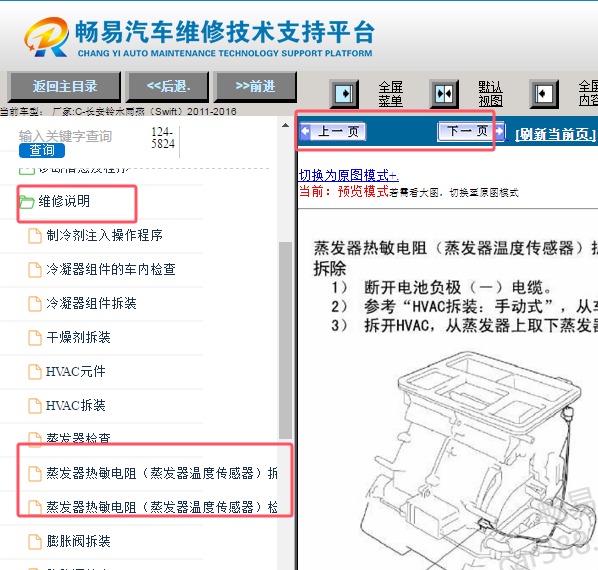The width and height of the screenshot is (598, 570).
Task: Click the 刷新当前页 link
Action: click(555, 134)
